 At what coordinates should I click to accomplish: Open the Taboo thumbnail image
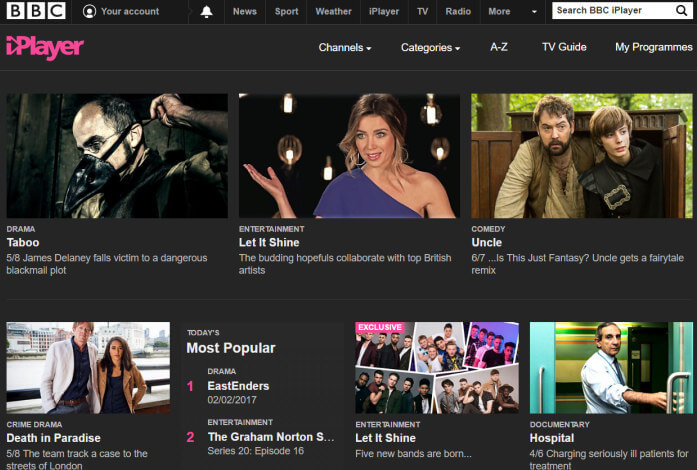117,156
